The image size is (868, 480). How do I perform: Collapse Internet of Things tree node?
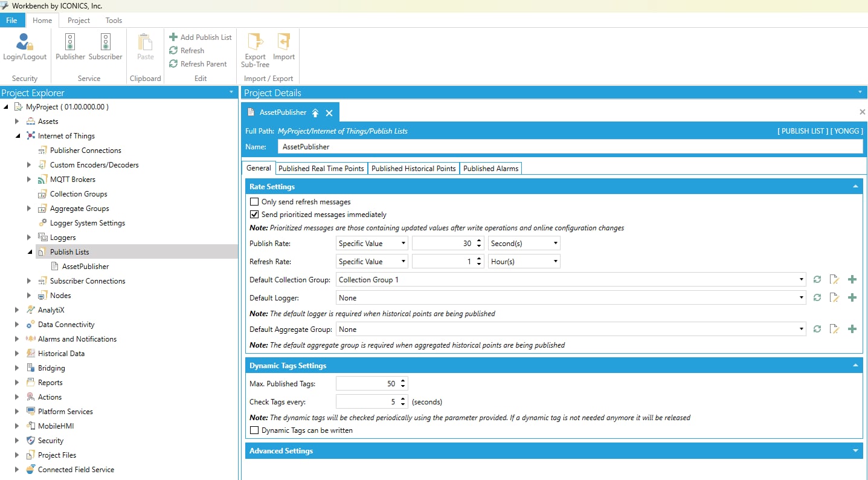pos(17,135)
